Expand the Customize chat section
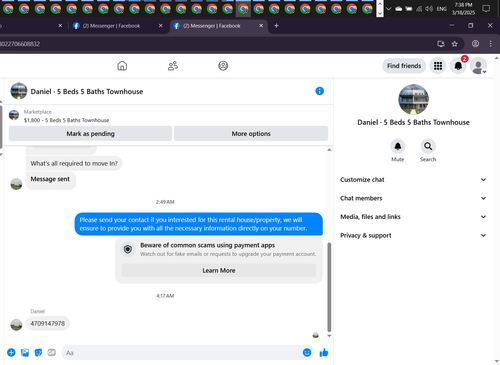This screenshot has height=365, width=500. (x=413, y=179)
